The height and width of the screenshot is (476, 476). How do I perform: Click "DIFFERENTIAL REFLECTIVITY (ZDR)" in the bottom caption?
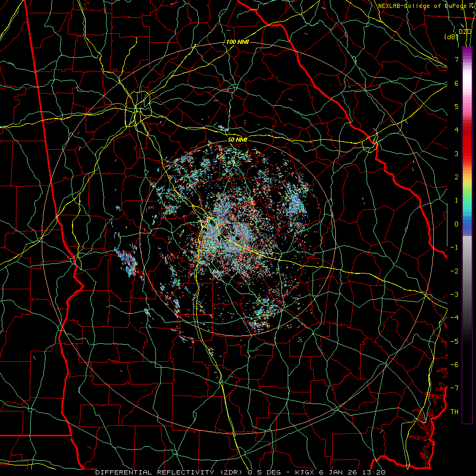tap(170, 472)
